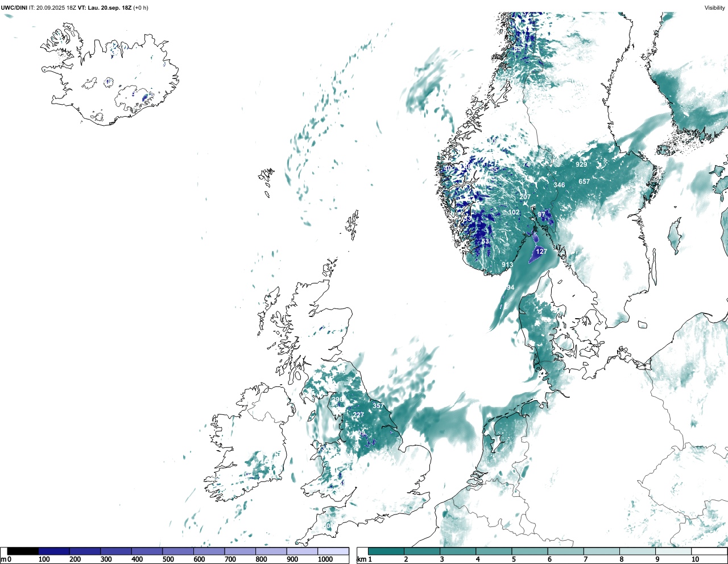This screenshot has width=728, height=564.
Task: Select the 500–600 m legend swatch
Action: coord(178,551)
